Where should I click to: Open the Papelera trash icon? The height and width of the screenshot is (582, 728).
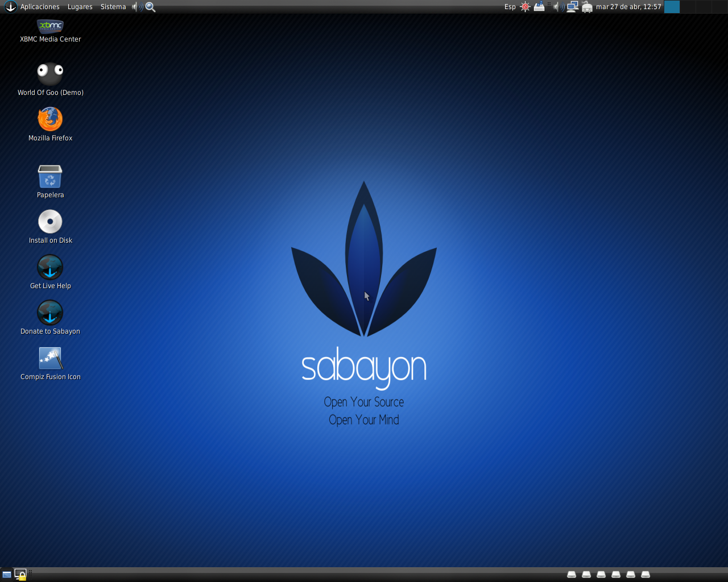(x=50, y=181)
